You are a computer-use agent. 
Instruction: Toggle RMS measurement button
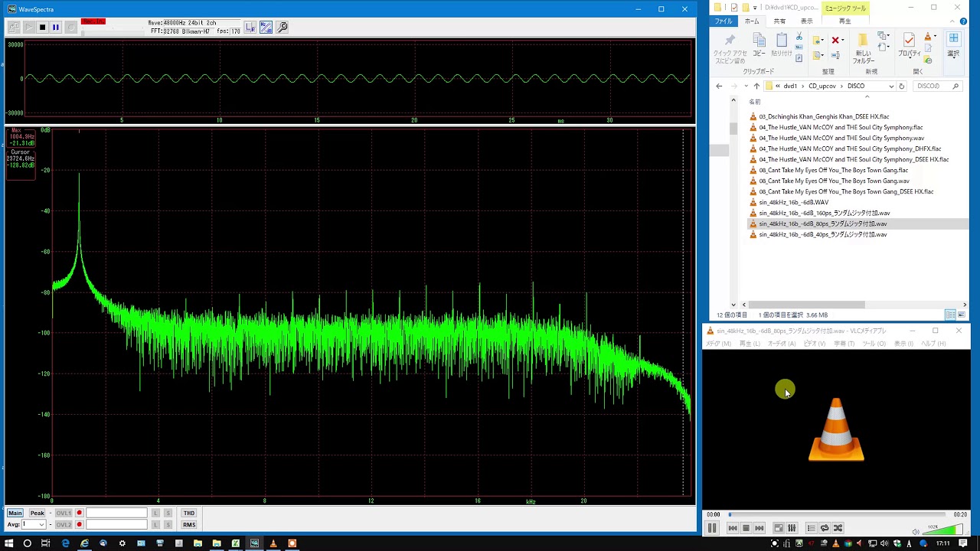click(189, 525)
